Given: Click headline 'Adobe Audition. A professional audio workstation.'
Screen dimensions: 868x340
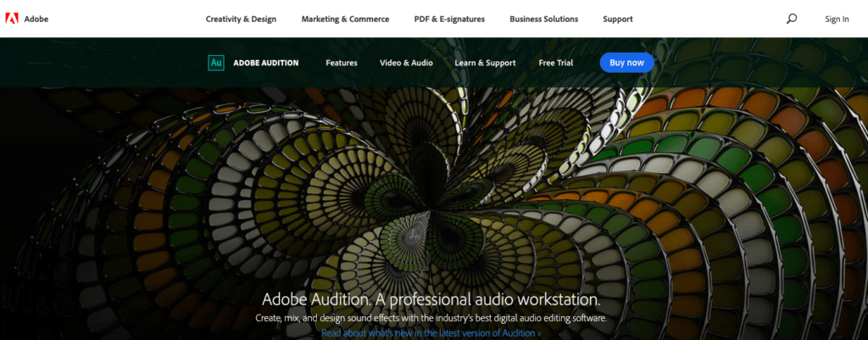Looking at the screenshot, I should (x=431, y=299).
